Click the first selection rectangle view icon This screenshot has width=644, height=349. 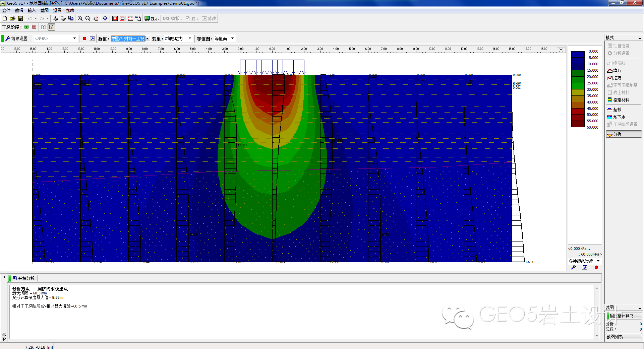coord(115,18)
